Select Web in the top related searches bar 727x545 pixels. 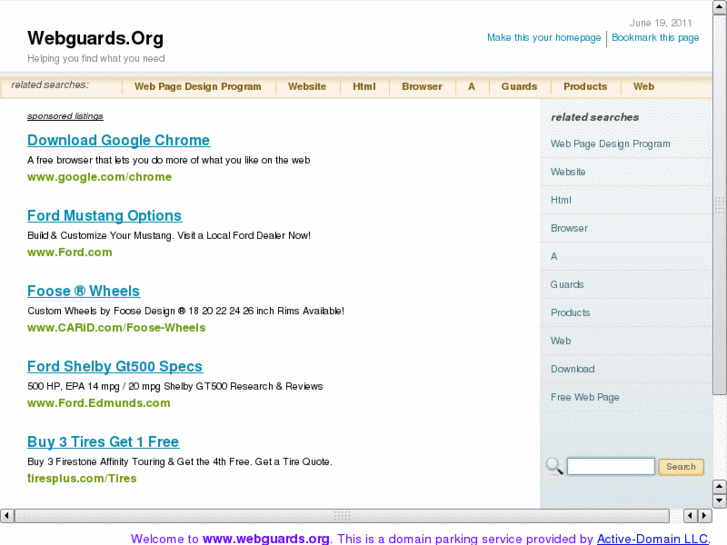pyautogui.click(x=644, y=87)
